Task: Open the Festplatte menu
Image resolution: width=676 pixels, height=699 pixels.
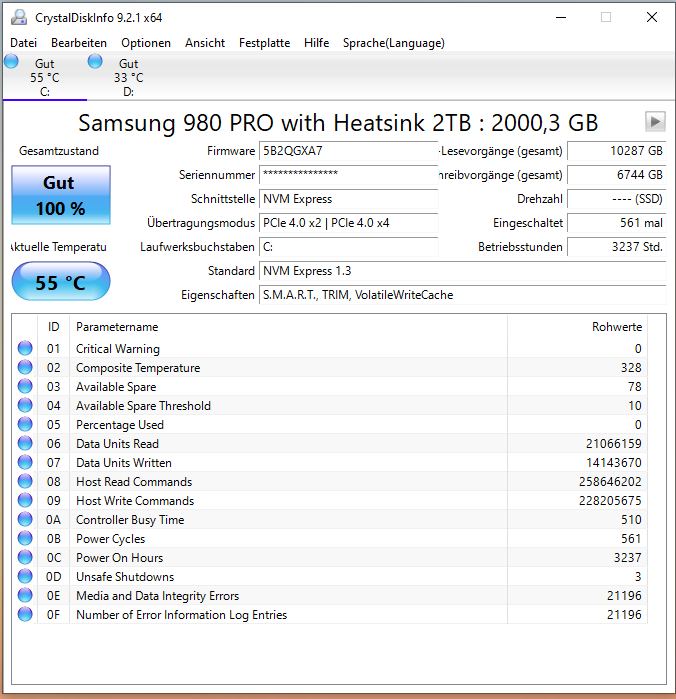Action: pyautogui.click(x=264, y=43)
